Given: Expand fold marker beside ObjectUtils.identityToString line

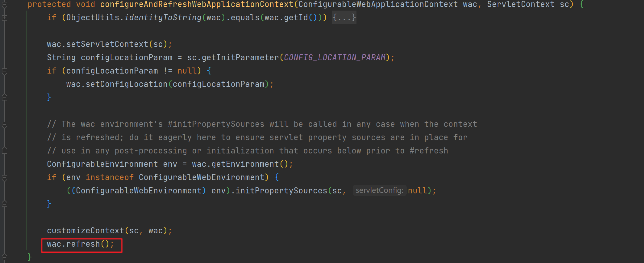Looking at the screenshot, I should pyautogui.click(x=5, y=18).
